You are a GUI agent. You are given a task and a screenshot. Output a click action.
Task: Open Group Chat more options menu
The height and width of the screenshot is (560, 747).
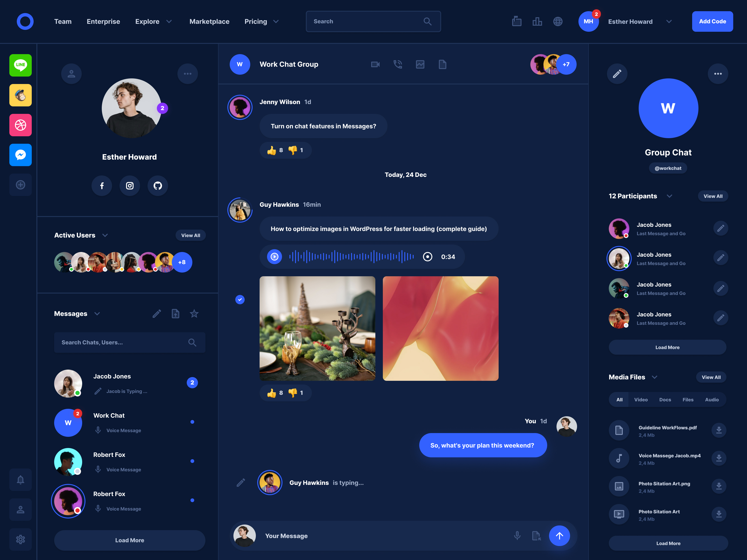click(718, 73)
